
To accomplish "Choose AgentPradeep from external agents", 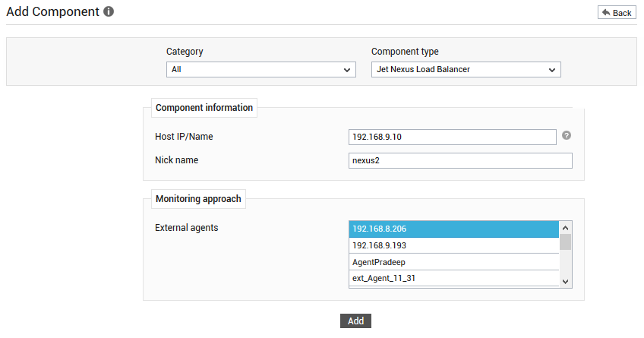I will coord(454,262).
